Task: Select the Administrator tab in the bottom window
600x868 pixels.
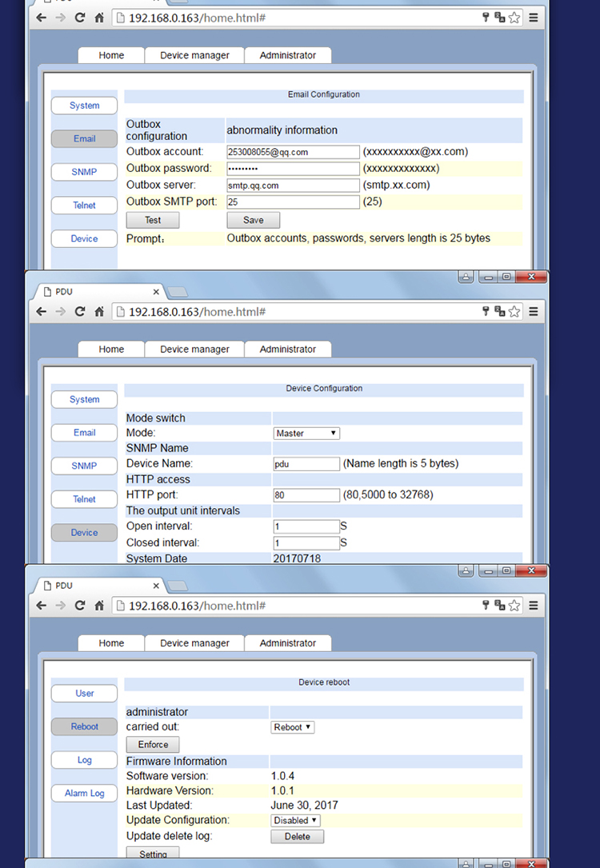Action: tap(288, 643)
